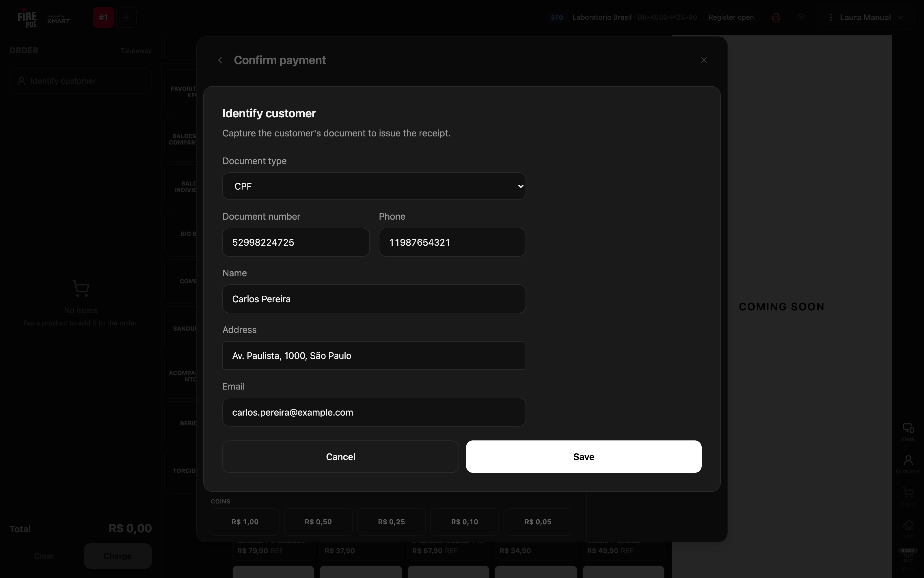Image resolution: width=924 pixels, height=578 pixels.
Task: Click the R$ 0,50 coin button
Action: click(318, 522)
